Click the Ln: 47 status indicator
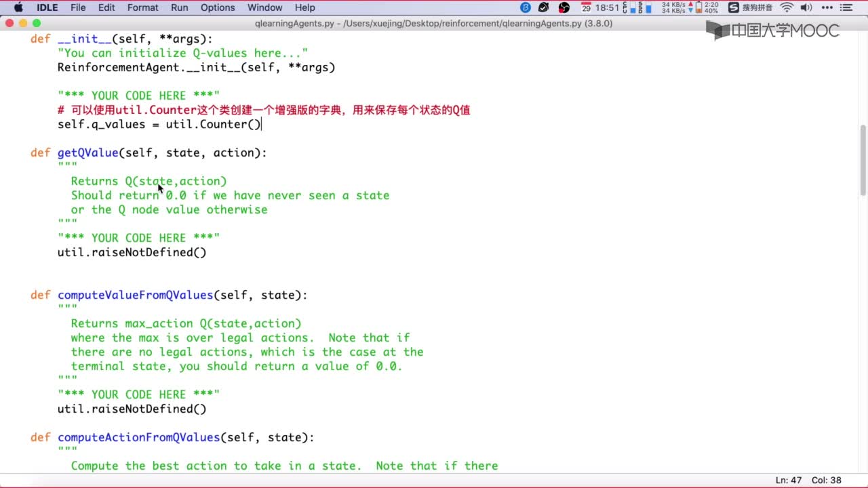The image size is (868, 488). pos(789,480)
